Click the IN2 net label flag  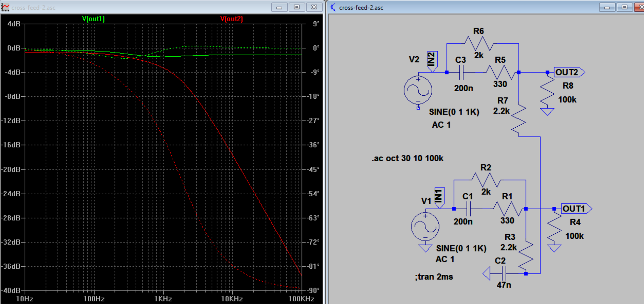(432, 61)
